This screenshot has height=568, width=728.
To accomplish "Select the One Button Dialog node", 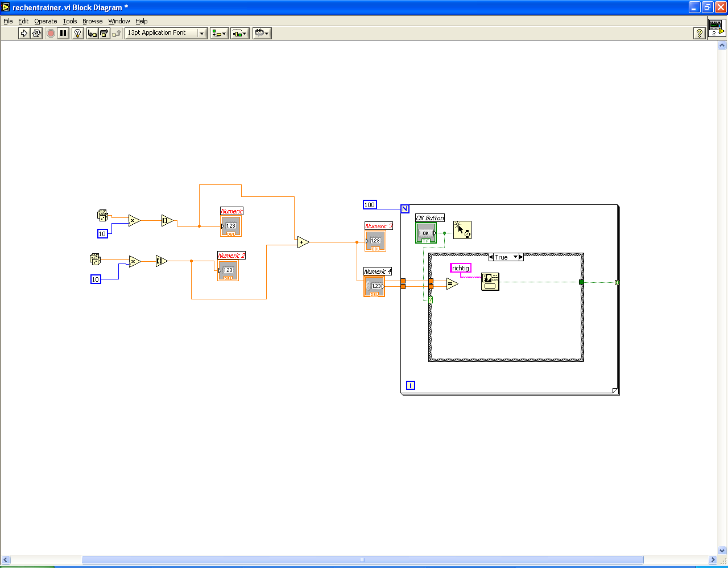I will pyautogui.click(x=490, y=282).
